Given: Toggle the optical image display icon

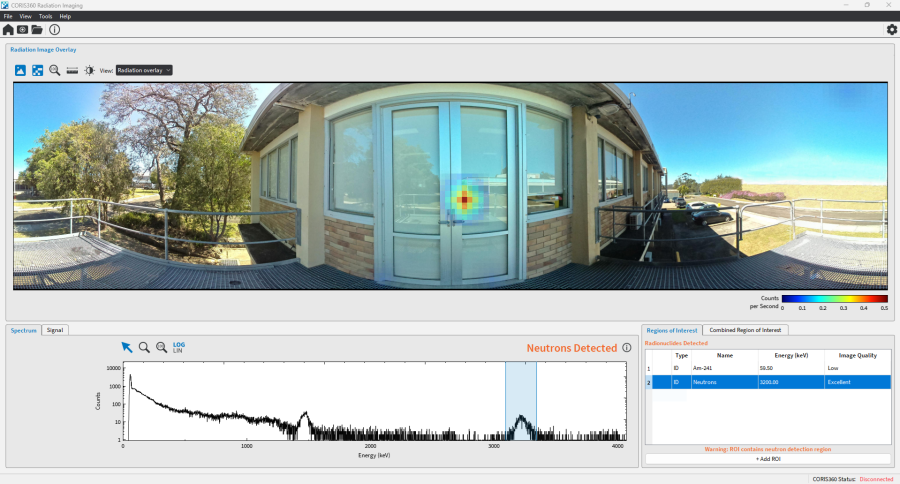Looking at the screenshot, I should (20, 70).
